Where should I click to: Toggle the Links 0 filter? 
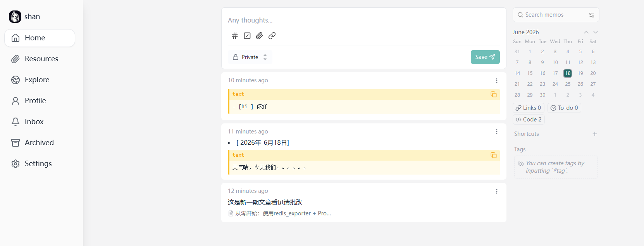[529, 108]
